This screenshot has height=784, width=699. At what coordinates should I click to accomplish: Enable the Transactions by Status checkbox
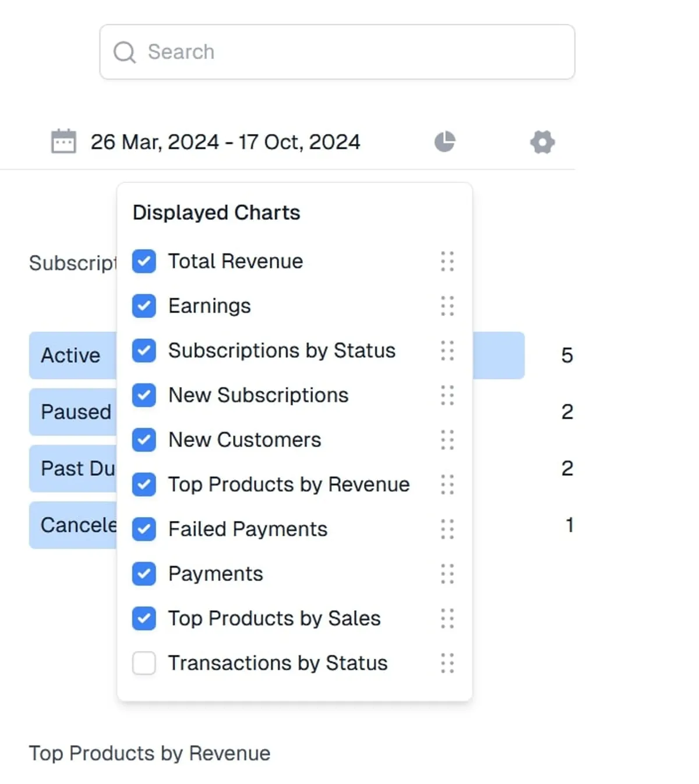pyautogui.click(x=144, y=663)
